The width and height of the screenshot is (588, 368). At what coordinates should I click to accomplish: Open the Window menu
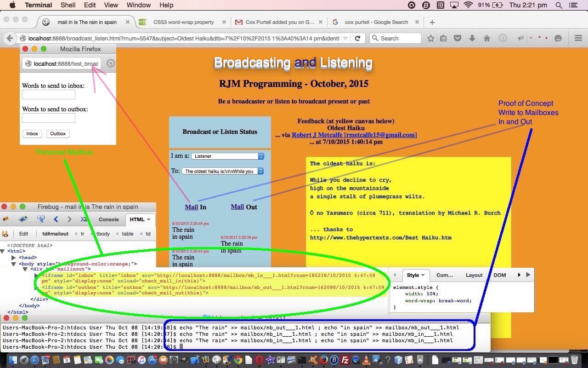138,5
